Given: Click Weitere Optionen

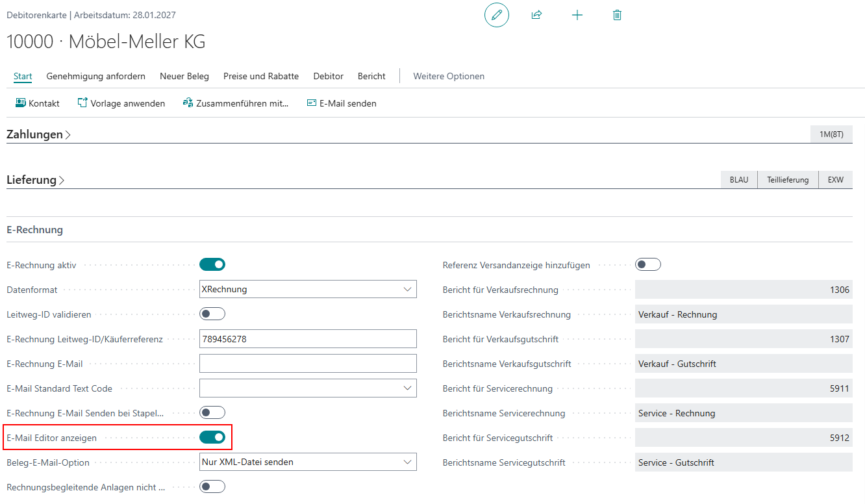Looking at the screenshot, I should (449, 76).
